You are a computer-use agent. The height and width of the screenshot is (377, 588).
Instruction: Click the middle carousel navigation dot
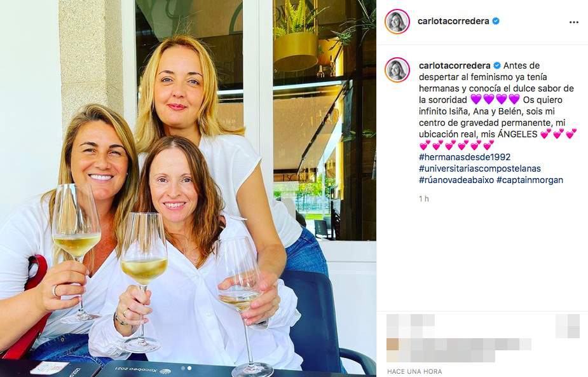pos(188,367)
